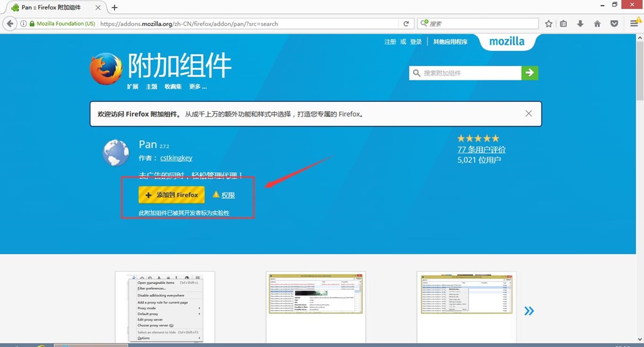Open the 扩展 menu item
The width and height of the screenshot is (644, 347).
[x=133, y=86]
